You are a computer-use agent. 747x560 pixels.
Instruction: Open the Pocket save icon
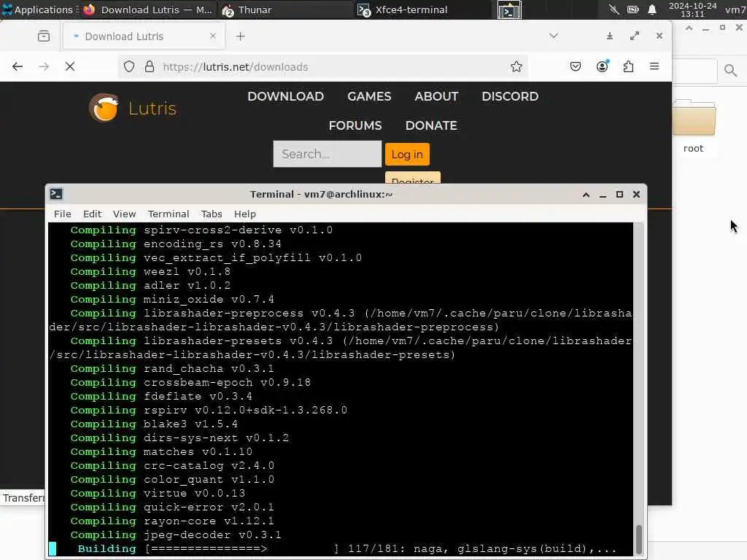576,66
